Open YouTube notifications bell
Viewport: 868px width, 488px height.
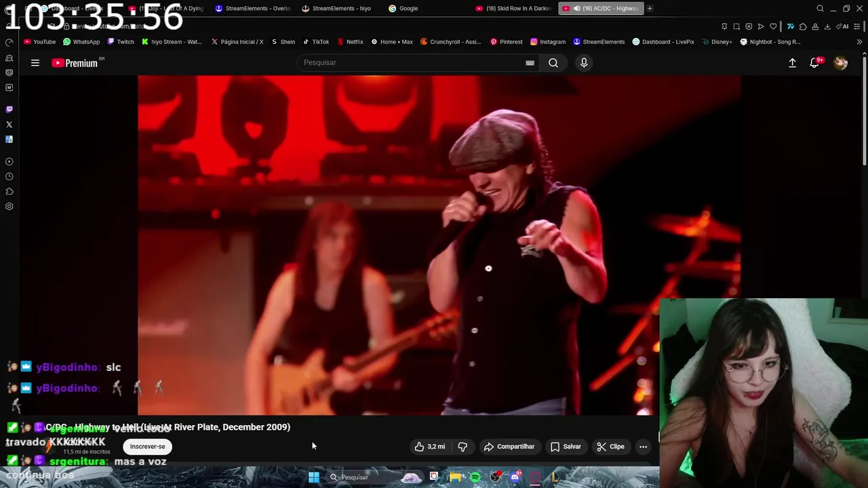click(815, 62)
